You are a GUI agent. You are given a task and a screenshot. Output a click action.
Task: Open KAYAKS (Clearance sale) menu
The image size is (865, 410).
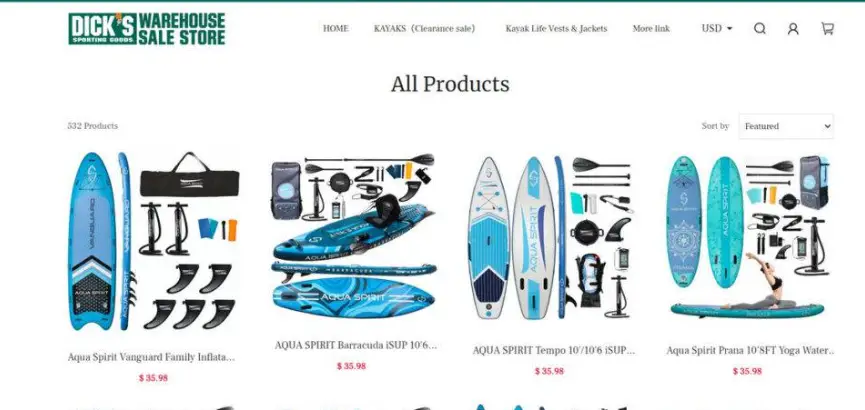(424, 28)
